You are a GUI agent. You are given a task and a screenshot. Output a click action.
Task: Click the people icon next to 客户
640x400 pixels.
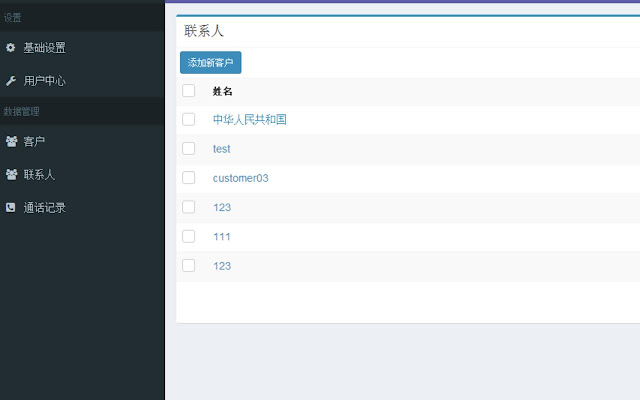pyautogui.click(x=11, y=141)
